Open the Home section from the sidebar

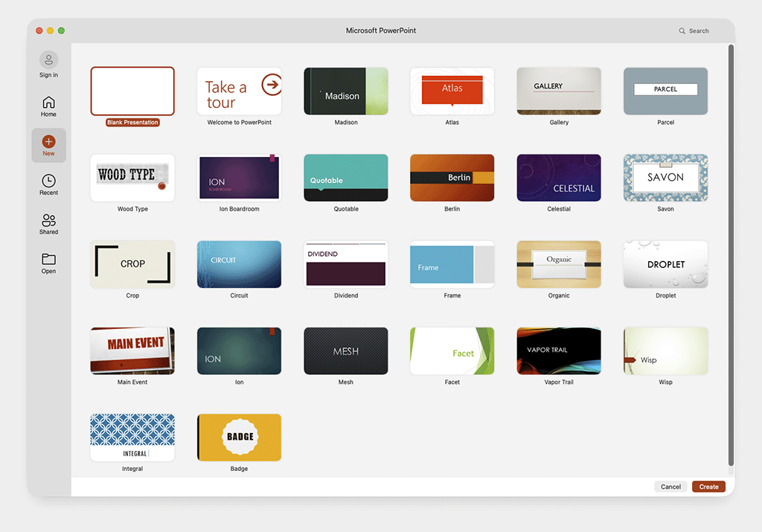(48, 100)
